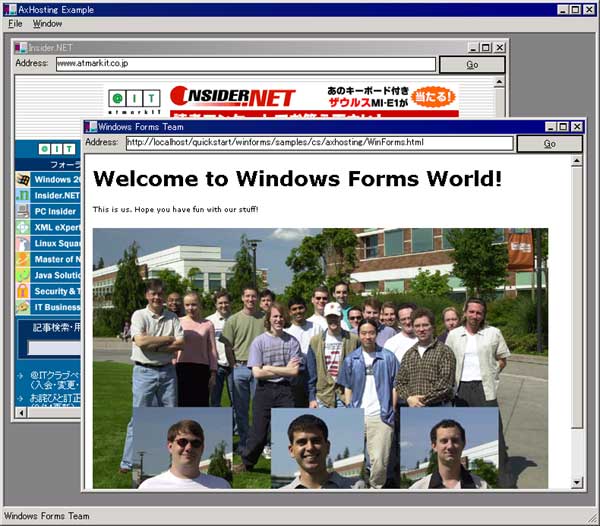
Task: Open the Insider.NET sidebar link
Action: [57, 195]
